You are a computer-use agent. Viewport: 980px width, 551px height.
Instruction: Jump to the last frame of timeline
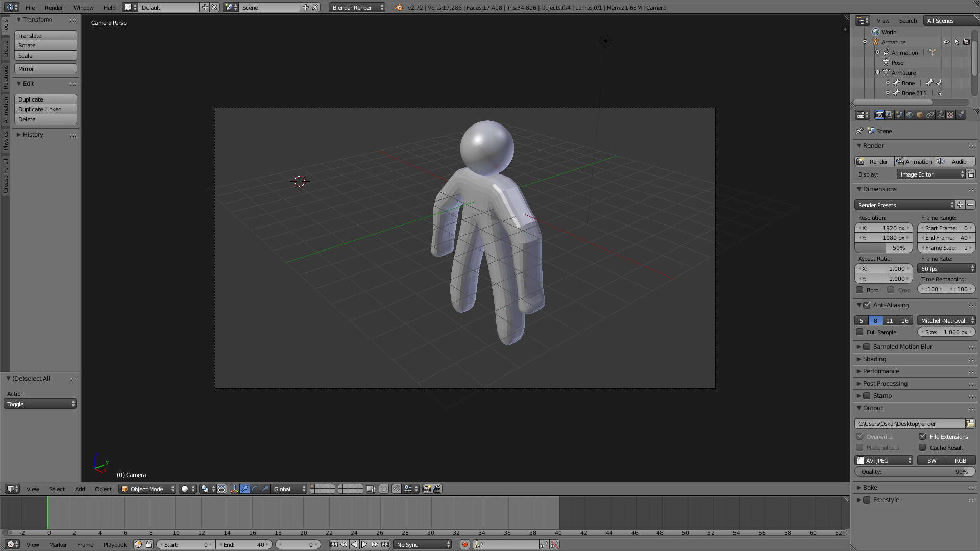point(385,544)
